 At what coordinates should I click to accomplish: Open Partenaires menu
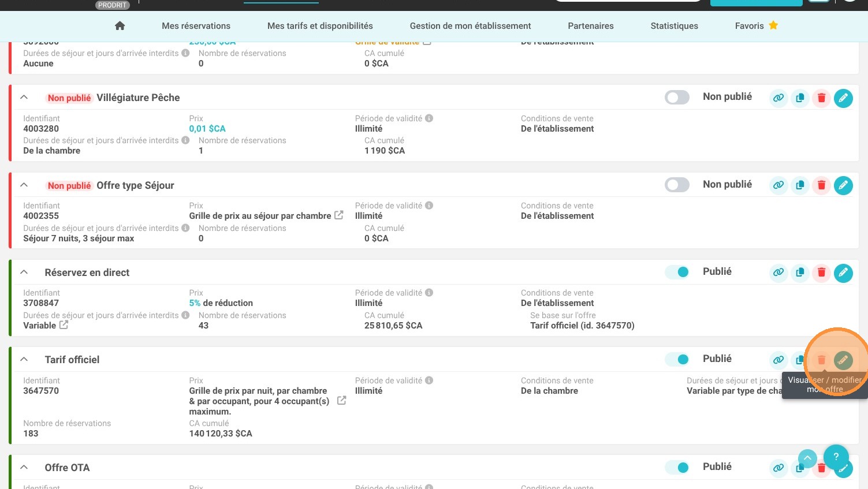coord(591,26)
